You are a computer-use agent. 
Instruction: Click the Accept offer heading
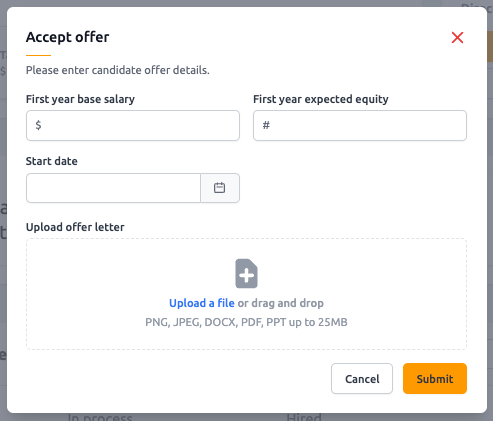[x=68, y=37]
